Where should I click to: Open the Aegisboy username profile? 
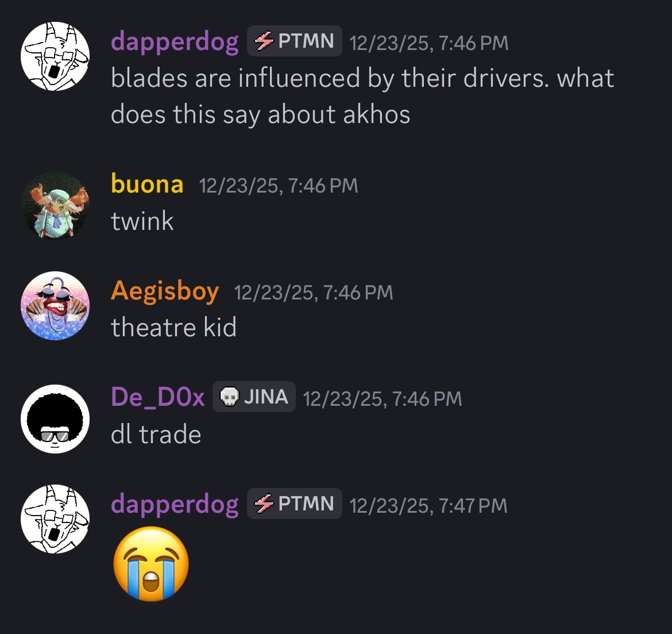pos(165,291)
